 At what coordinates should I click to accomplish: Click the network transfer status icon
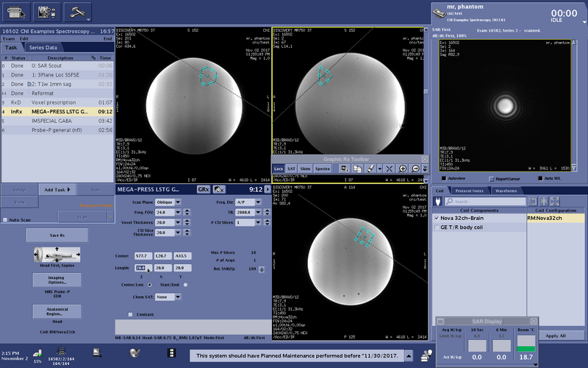97,353
